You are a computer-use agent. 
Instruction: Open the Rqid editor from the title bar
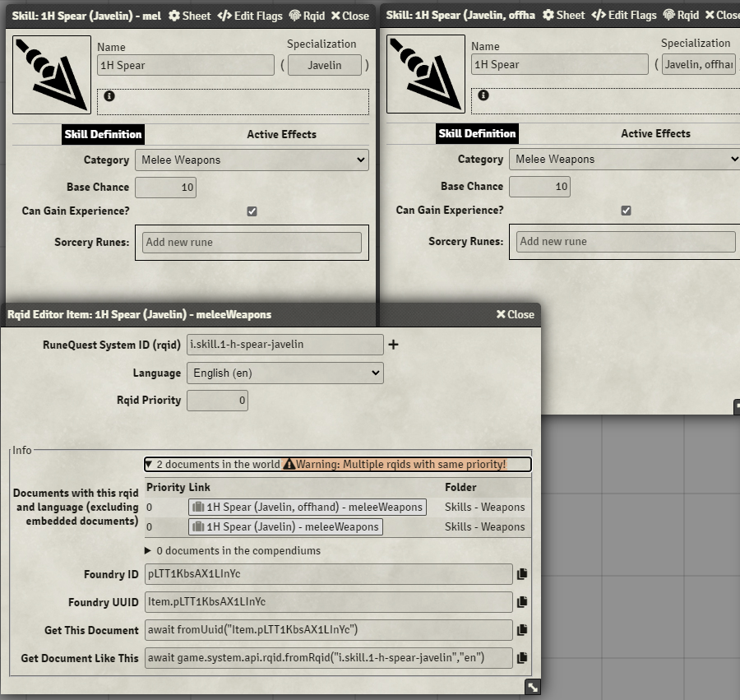coord(308,15)
